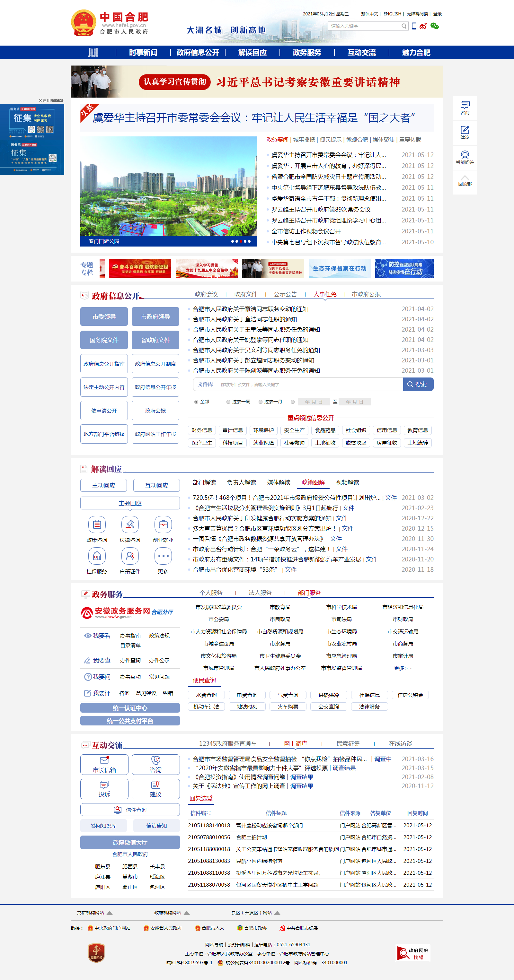Open the 建议 button in 互动交流
The image size is (514, 980).
(156, 789)
